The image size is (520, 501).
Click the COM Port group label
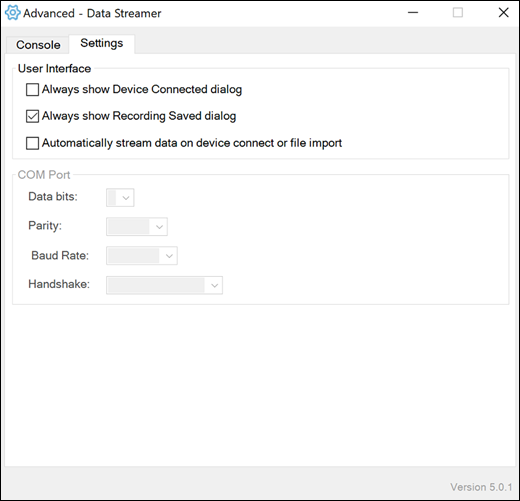tap(44, 175)
